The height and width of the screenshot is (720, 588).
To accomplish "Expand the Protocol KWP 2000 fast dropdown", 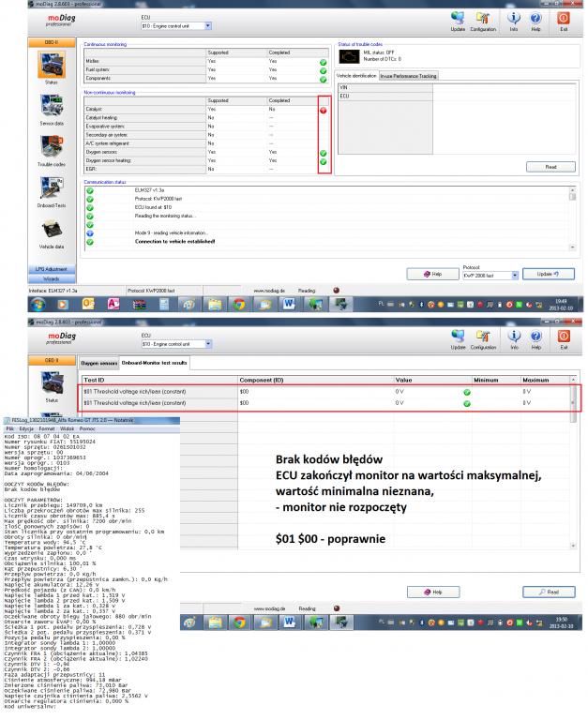I will tap(515, 275).
